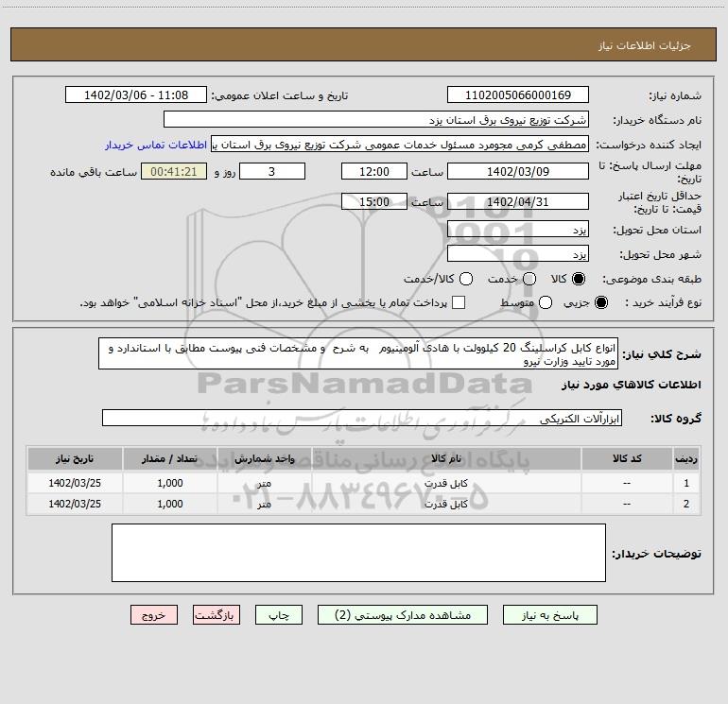Click date 1402/03/25 in row 1
728x704 pixels.
75,483
